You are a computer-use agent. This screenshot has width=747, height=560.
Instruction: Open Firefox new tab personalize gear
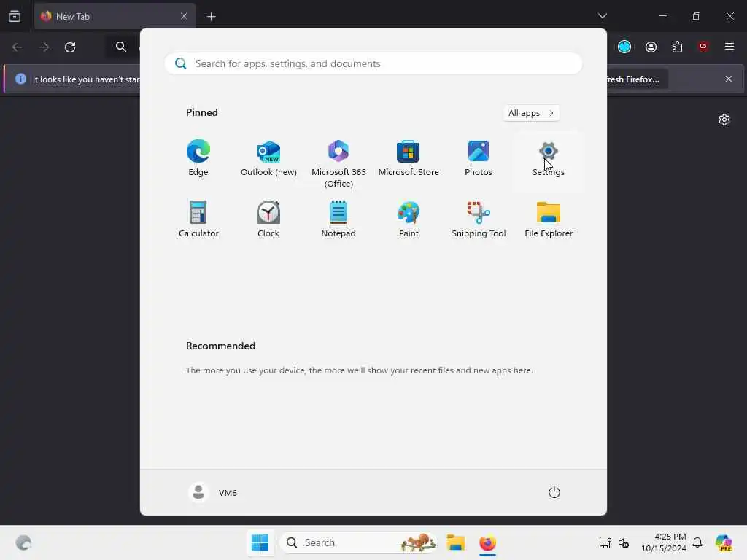(724, 120)
